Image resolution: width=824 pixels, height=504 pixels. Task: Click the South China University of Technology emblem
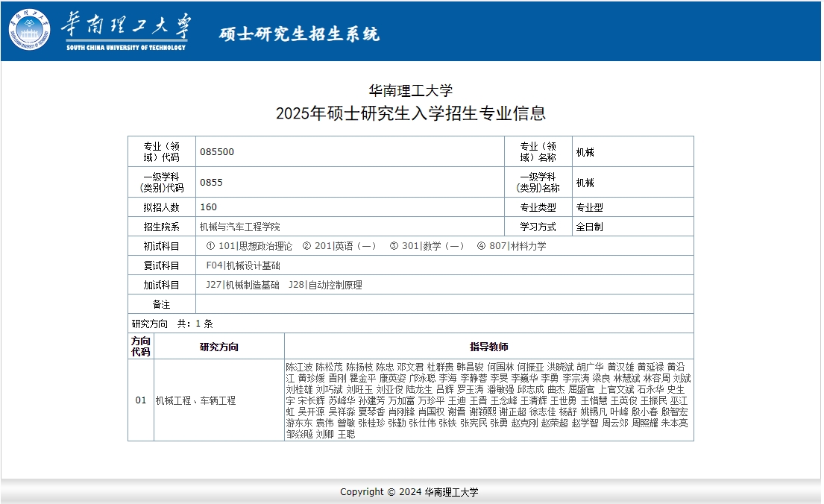(x=29, y=29)
